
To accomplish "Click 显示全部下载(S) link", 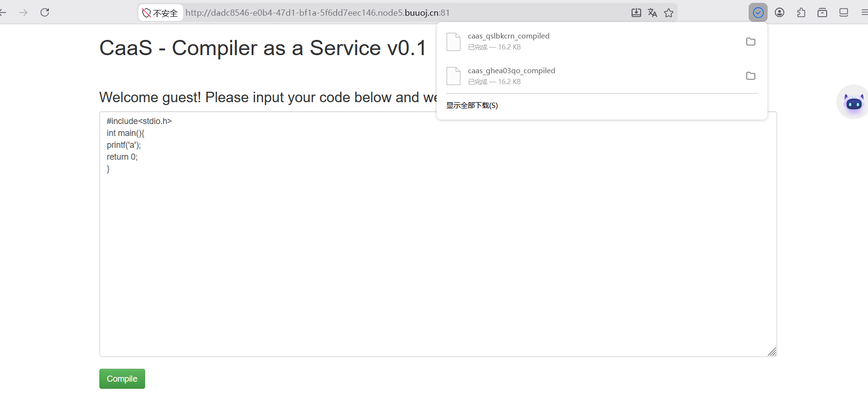I will click(472, 106).
